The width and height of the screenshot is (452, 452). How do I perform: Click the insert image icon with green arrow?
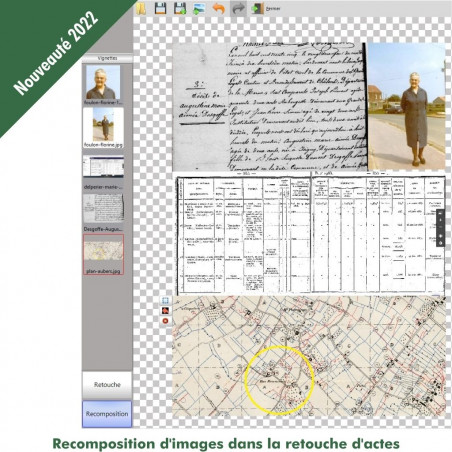(199, 8)
